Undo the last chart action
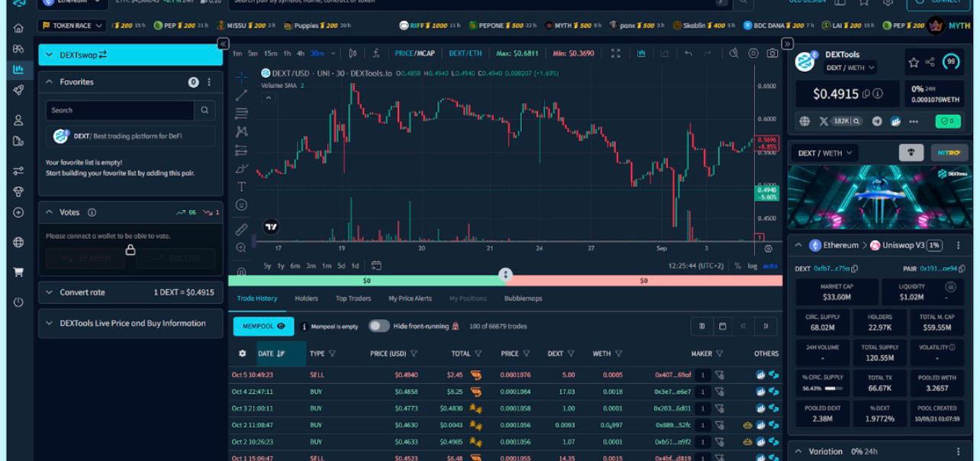980x461 pixels. coord(688,53)
